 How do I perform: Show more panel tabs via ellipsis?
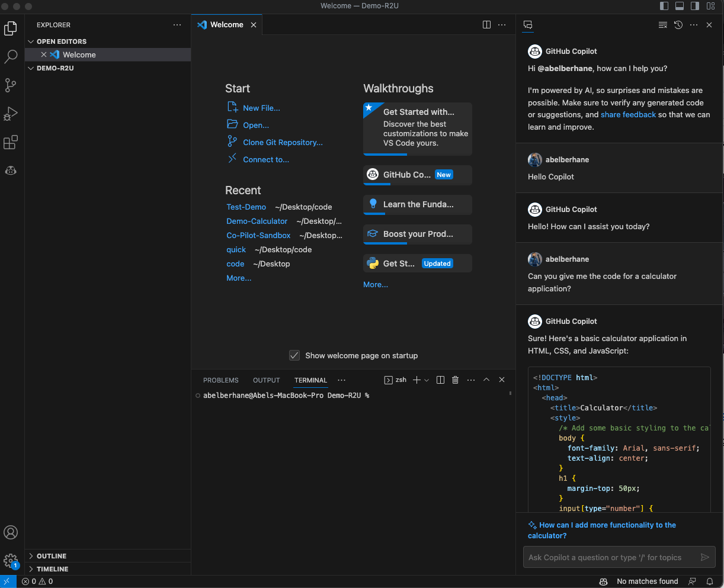pos(341,380)
